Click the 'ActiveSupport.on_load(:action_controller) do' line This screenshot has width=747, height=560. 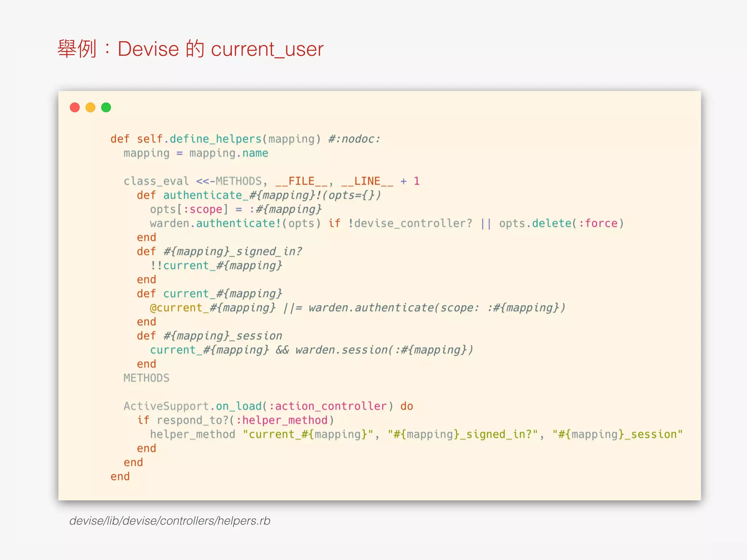point(268,406)
